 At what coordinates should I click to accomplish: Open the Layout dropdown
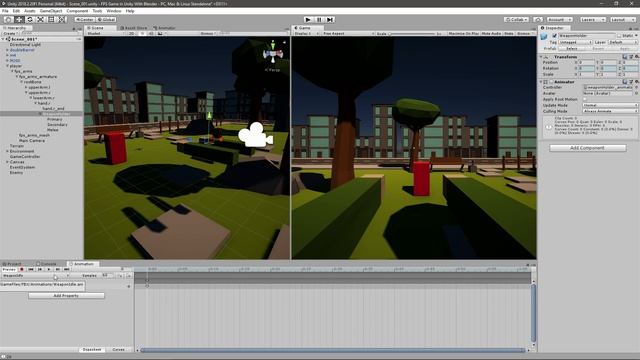(622, 19)
